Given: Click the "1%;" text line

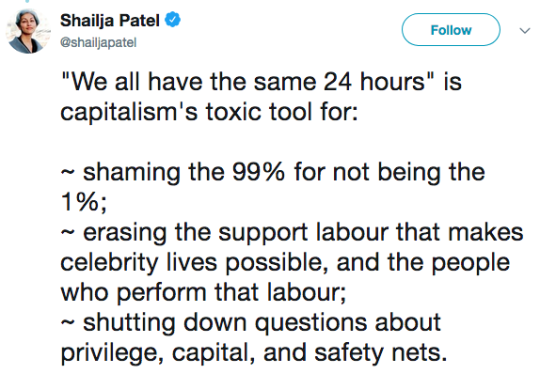Looking at the screenshot, I should click(x=84, y=202).
